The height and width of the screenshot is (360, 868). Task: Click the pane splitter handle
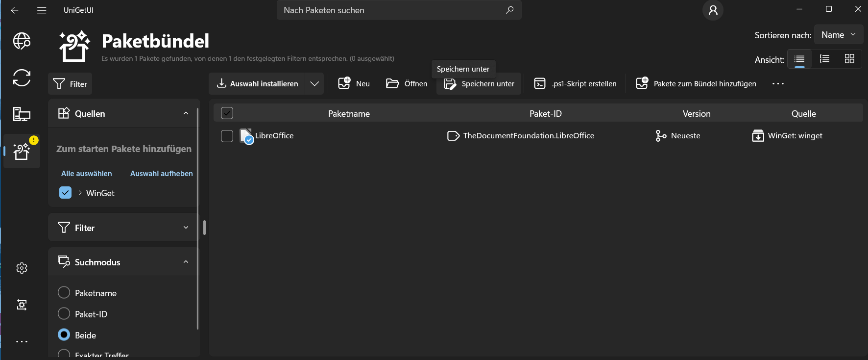click(x=204, y=228)
